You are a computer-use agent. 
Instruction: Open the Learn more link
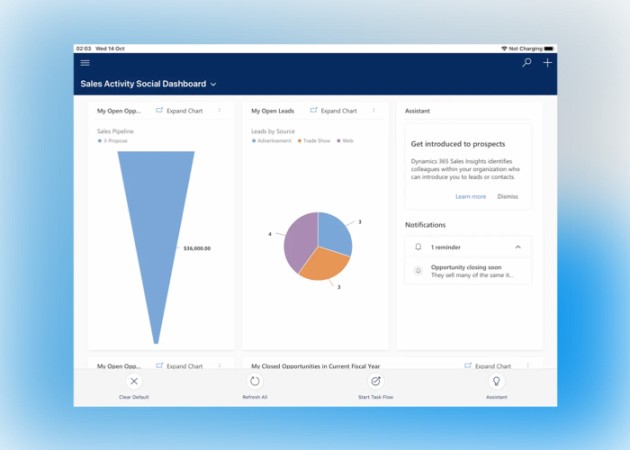470,196
